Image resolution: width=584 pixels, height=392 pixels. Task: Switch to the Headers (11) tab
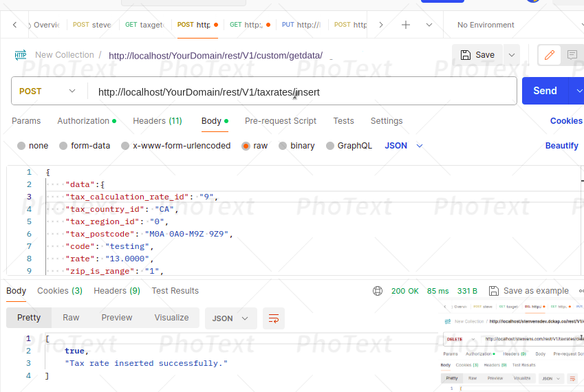click(x=157, y=121)
